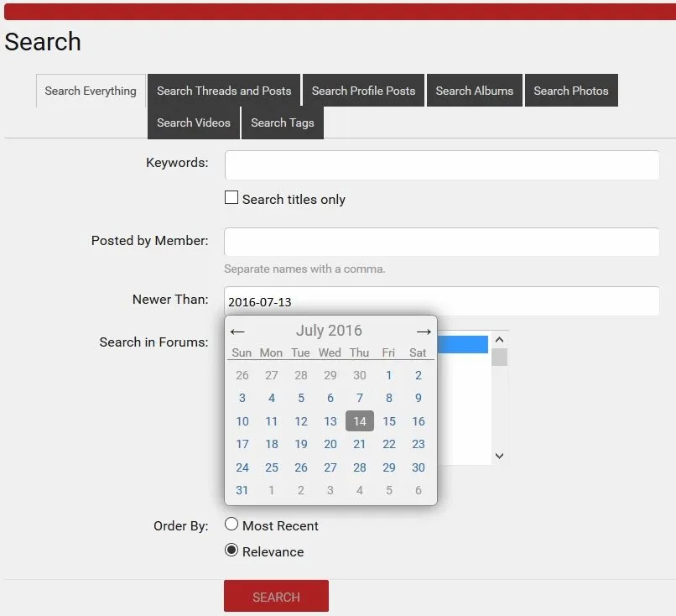Image resolution: width=676 pixels, height=616 pixels.
Task: Open the Newer Than date field
Action: (441, 301)
